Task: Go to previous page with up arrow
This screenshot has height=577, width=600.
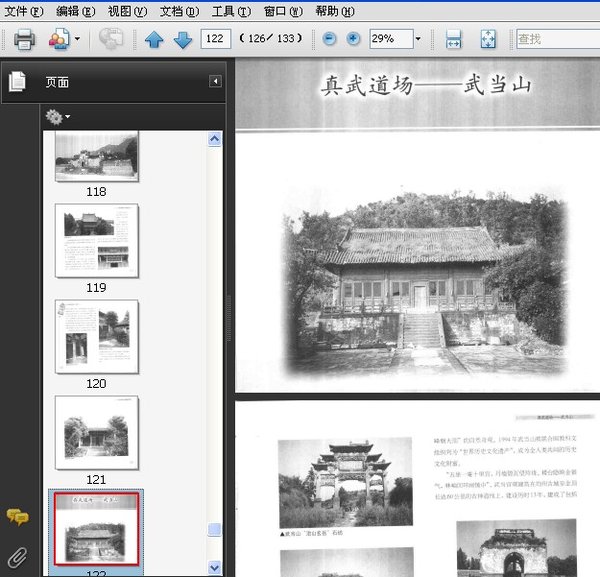Action: coord(154,39)
